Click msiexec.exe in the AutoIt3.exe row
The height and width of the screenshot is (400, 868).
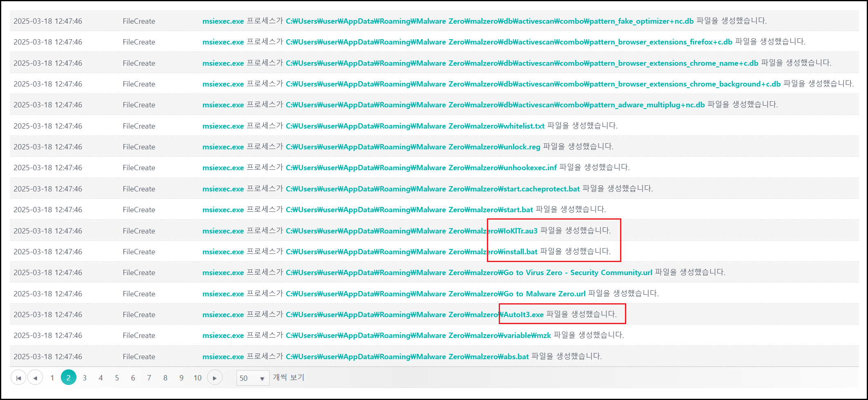point(223,314)
